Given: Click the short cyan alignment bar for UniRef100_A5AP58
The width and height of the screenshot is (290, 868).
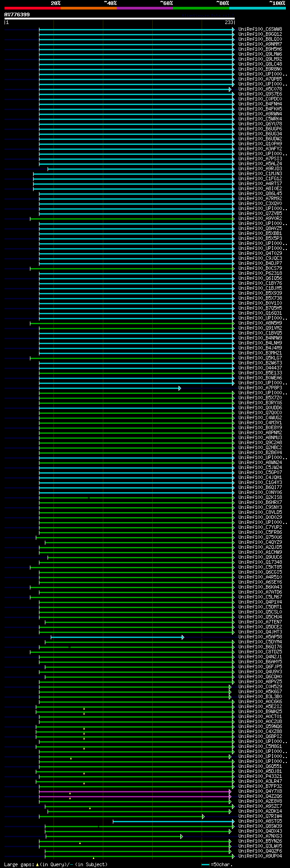Looking at the screenshot, I should (x=117, y=637).
